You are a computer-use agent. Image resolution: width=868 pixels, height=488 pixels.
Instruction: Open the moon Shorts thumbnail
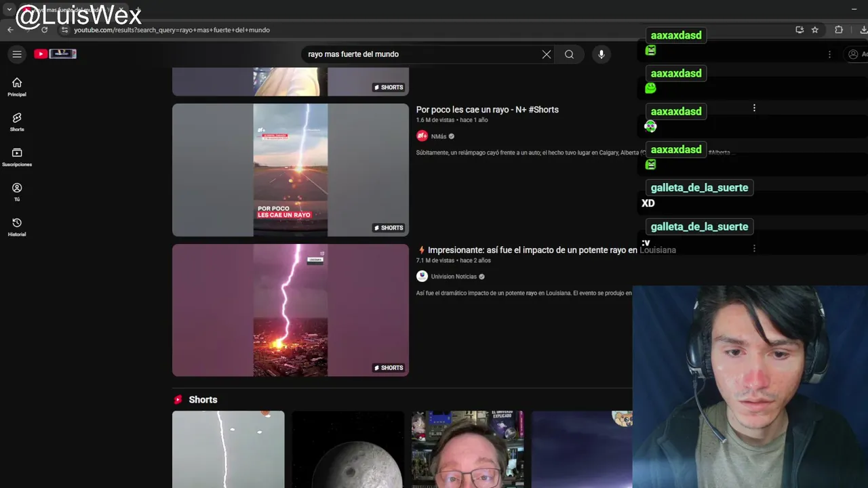(348, 449)
